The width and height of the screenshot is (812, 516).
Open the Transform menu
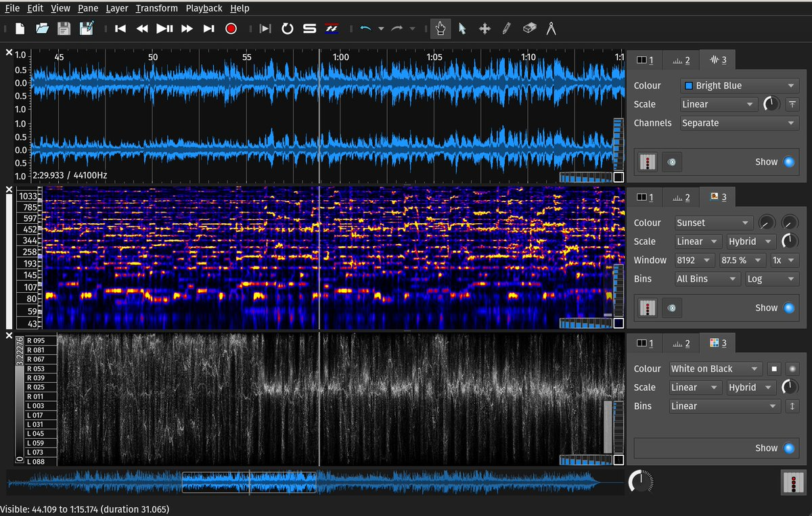[156, 8]
